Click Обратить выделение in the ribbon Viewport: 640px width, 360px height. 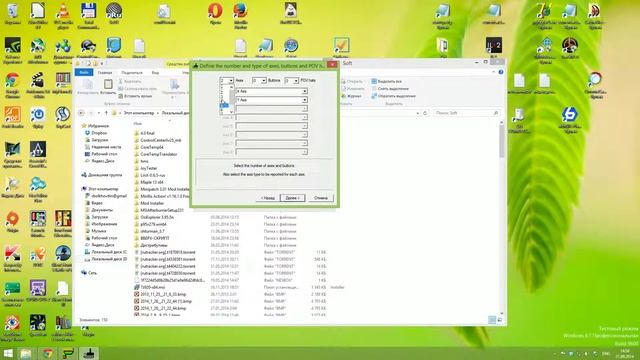(x=393, y=96)
